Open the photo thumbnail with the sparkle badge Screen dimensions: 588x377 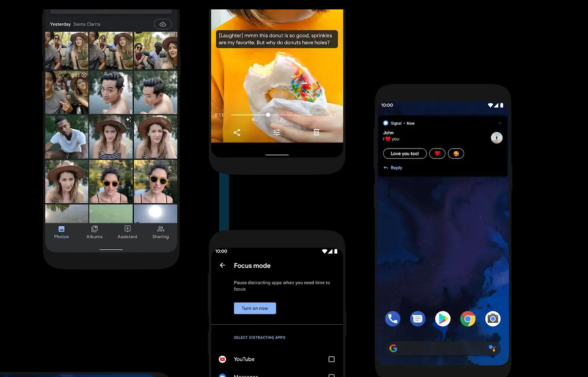pos(111,137)
